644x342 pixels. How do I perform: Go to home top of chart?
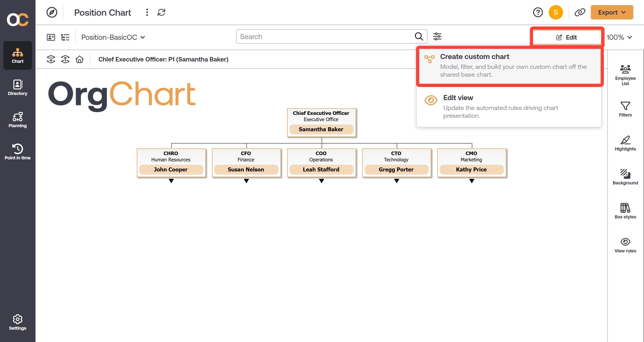80,59
